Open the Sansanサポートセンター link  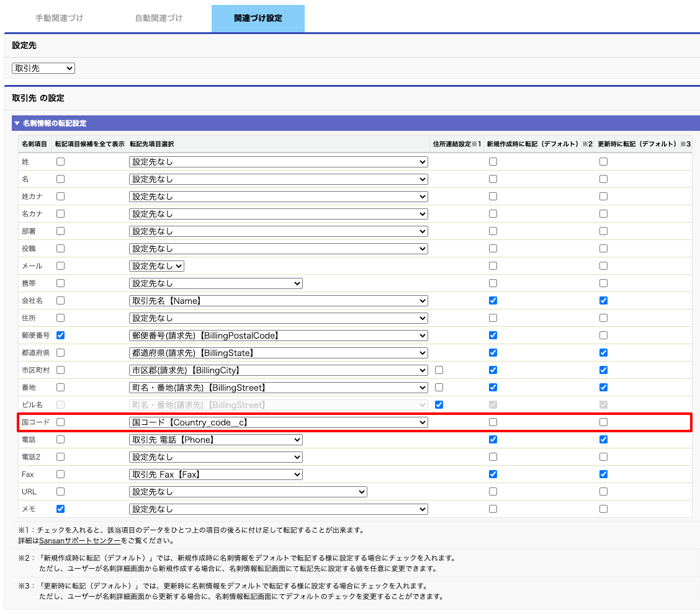point(83,541)
